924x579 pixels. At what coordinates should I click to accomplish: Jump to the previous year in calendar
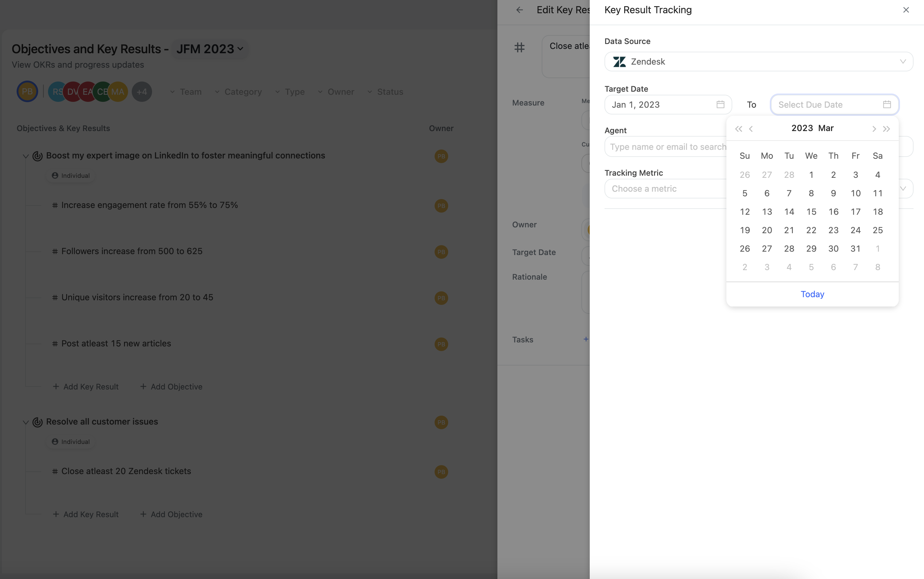738,129
